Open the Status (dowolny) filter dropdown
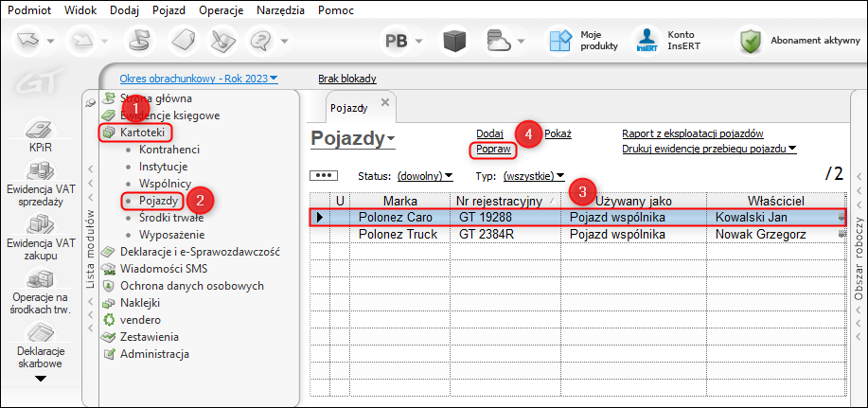The image size is (868, 408). coord(425,176)
